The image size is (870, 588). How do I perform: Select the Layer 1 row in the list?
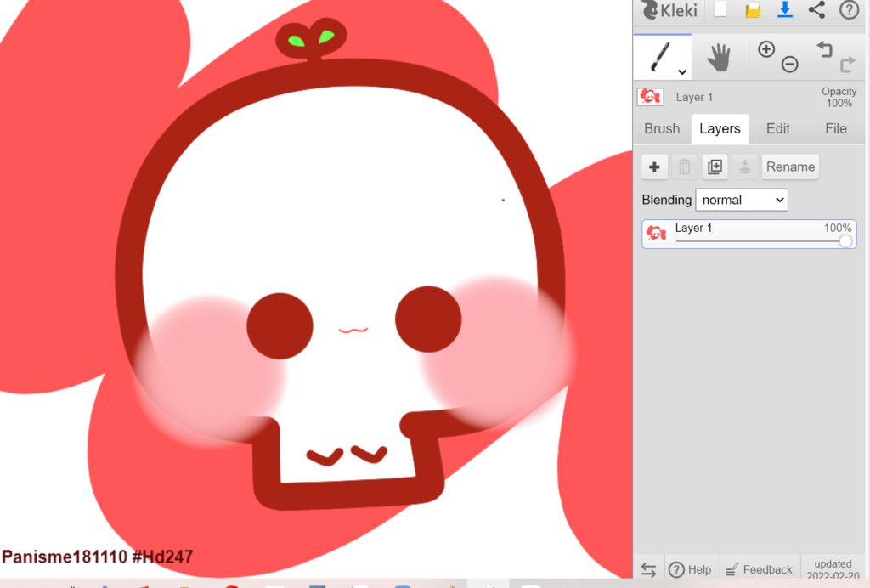pyautogui.click(x=749, y=234)
